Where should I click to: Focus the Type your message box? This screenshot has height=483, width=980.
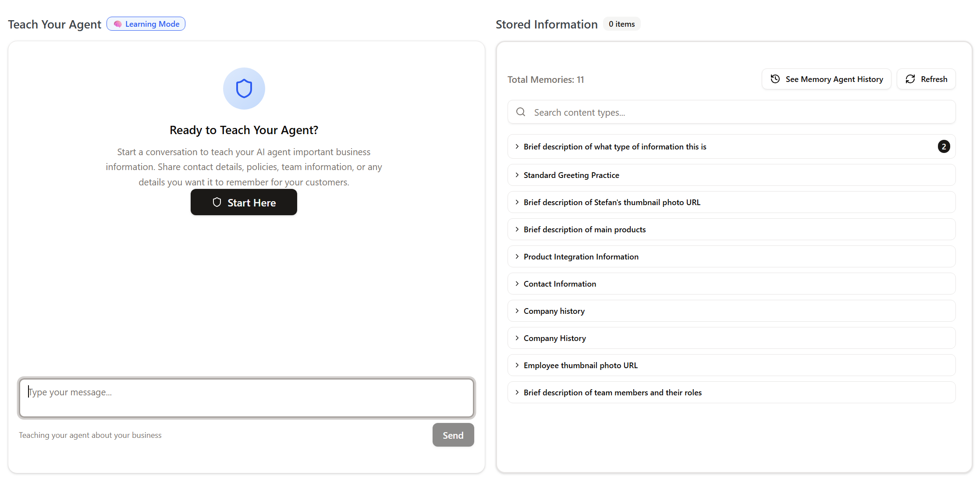[x=246, y=398]
